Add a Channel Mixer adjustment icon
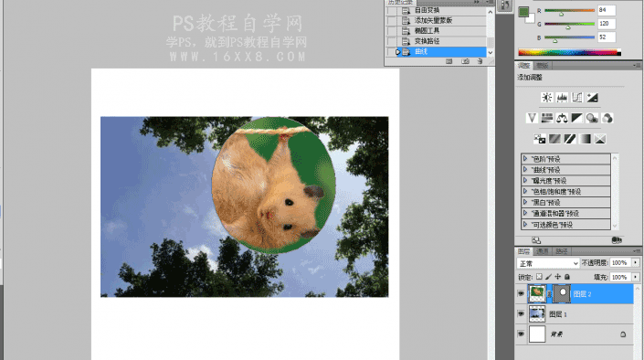 click(x=607, y=119)
